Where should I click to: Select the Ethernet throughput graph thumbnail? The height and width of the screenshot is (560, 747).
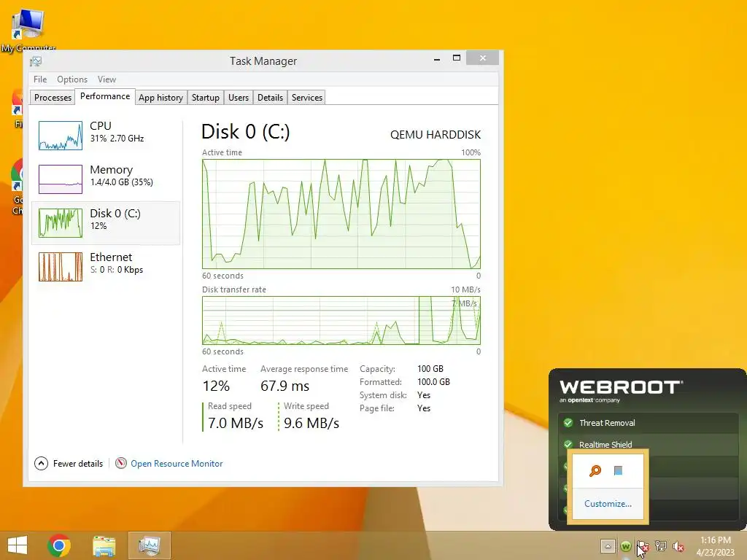61,267
